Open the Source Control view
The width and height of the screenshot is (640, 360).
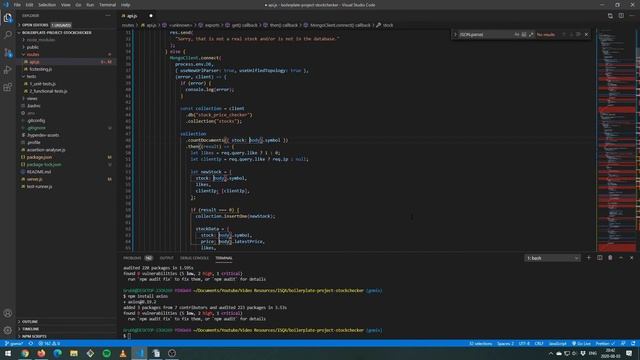coord(8,53)
